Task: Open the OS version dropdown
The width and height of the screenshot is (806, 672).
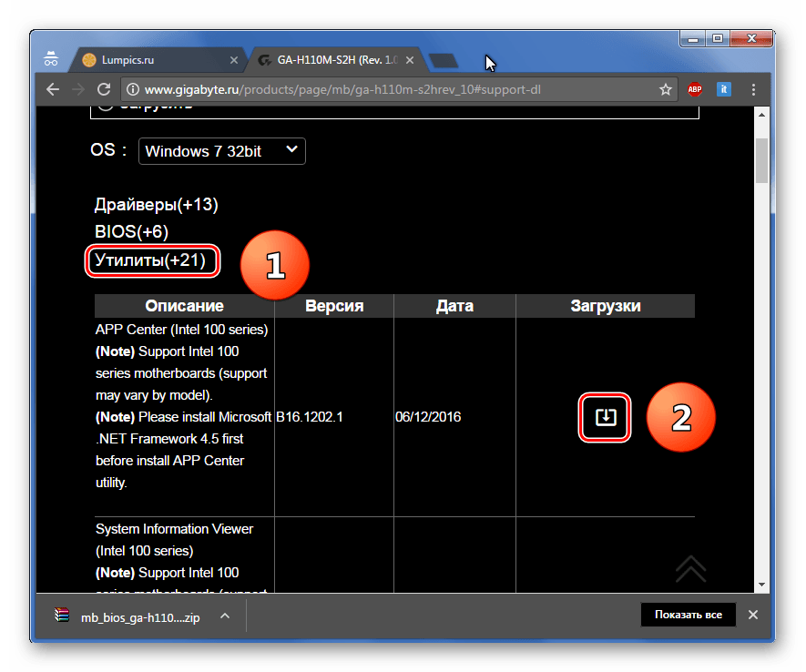Action: point(221,151)
